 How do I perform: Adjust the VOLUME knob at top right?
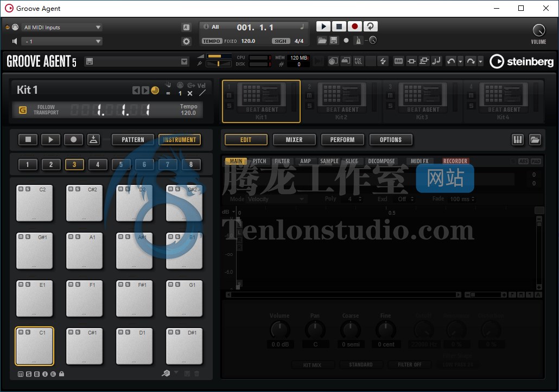[538, 30]
